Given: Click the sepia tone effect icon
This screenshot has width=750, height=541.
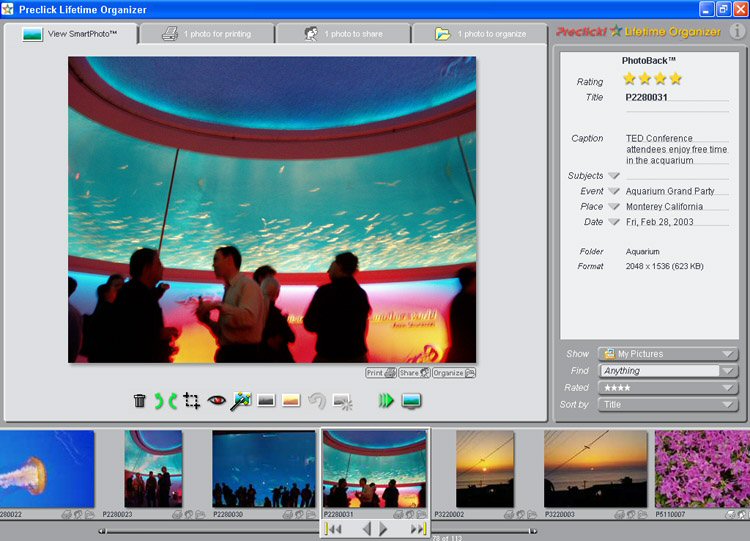Looking at the screenshot, I should 291,401.
